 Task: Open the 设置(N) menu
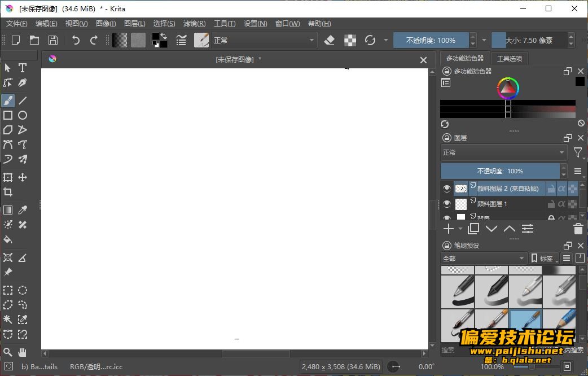[256, 24]
